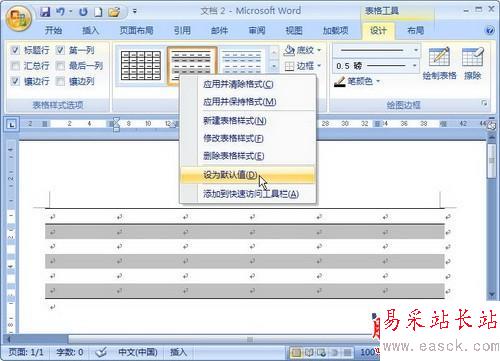This screenshot has height=361, width=500.
Task: Toggle the Header Row (标题行) checkbox
Action: tap(15, 50)
